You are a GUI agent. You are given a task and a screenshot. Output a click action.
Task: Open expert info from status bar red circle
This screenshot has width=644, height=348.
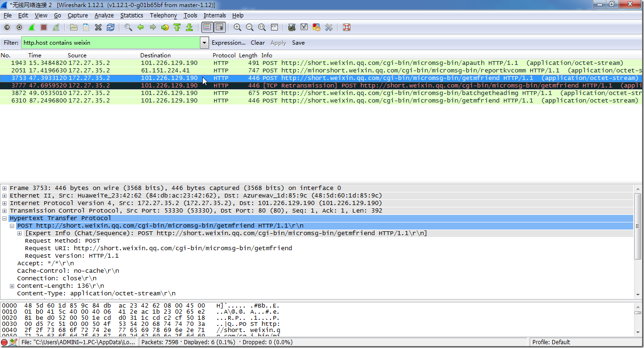[x=4, y=342]
